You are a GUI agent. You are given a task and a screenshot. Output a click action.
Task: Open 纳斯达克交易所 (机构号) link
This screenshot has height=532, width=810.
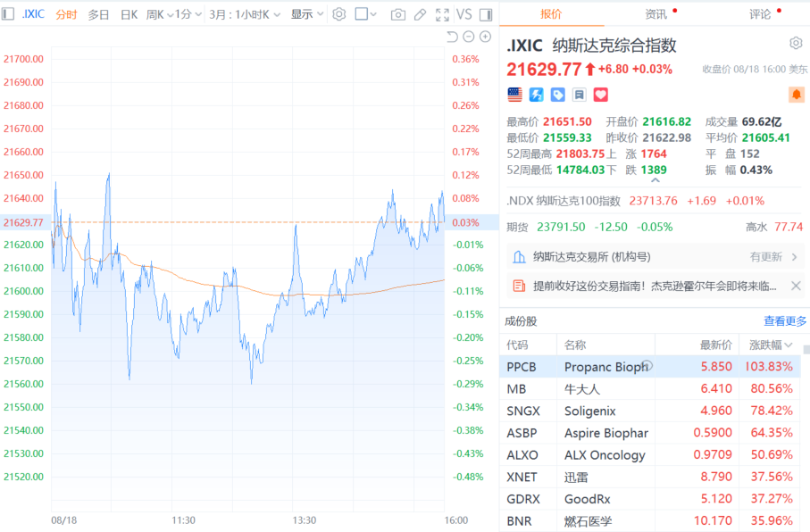pos(591,257)
